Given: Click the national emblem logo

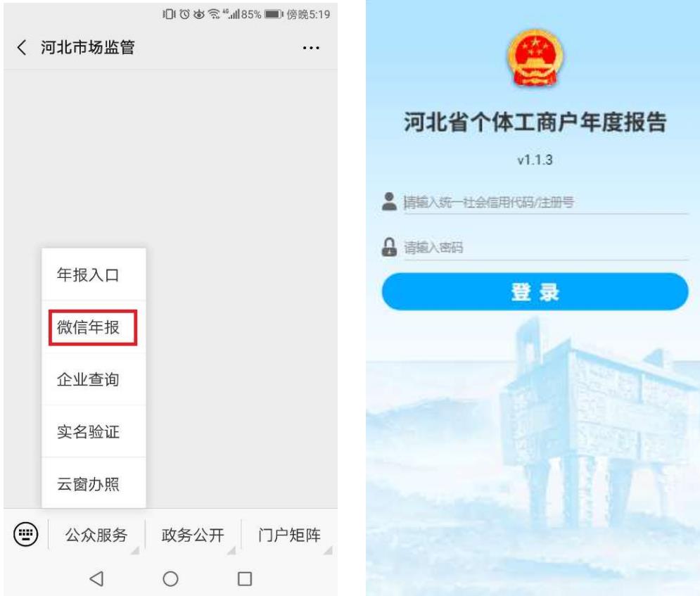Looking at the screenshot, I should pyautogui.click(x=535, y=58).
